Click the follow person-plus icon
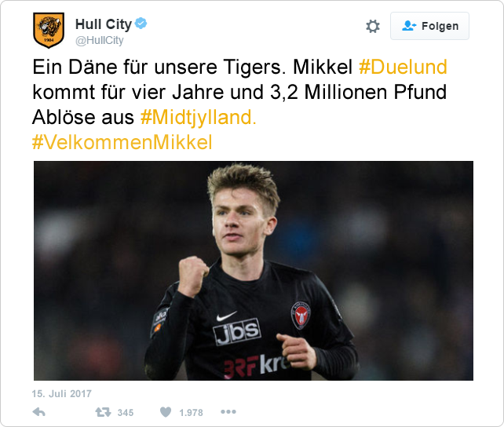 point(409,26)
